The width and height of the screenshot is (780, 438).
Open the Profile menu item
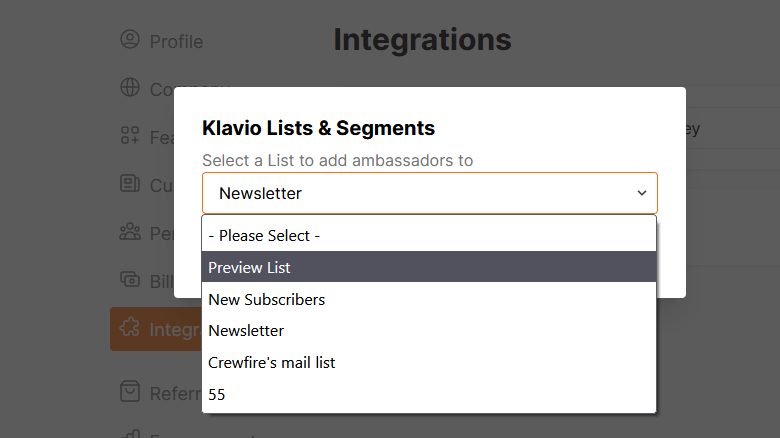pos(175,41)
